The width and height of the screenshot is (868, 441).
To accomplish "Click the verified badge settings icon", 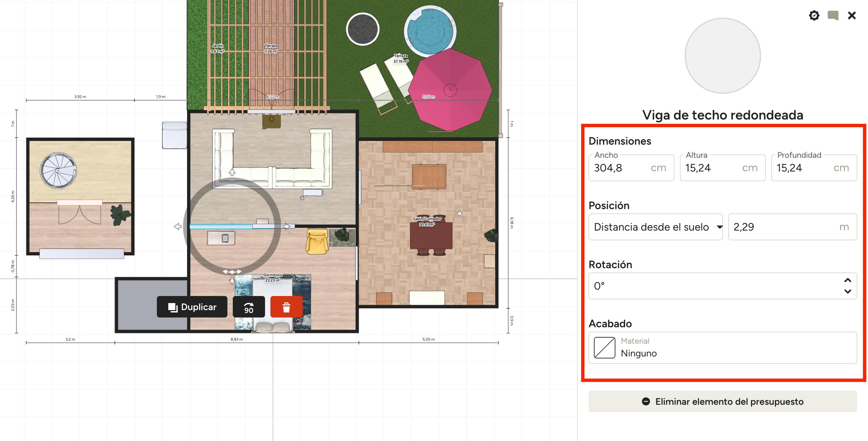I will click(814, 15).
